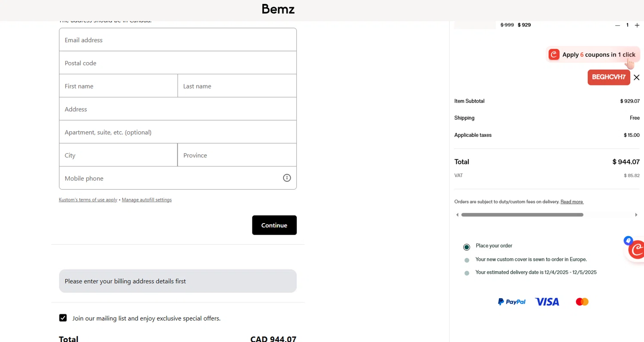
Task: Click the Email address field
Action: tap(178, 40)
